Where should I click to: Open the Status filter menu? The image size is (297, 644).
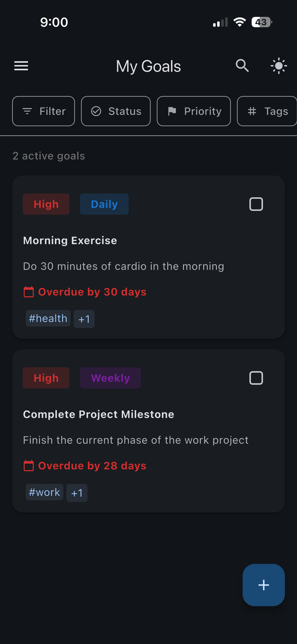[116, 111]
